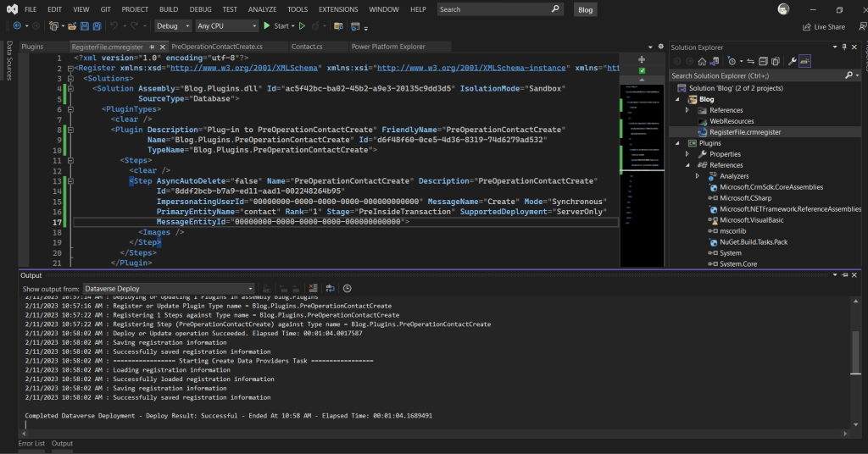Open the Debug configuration dropdown
Screen dimensions: 868x454
[x=173, y=26]
